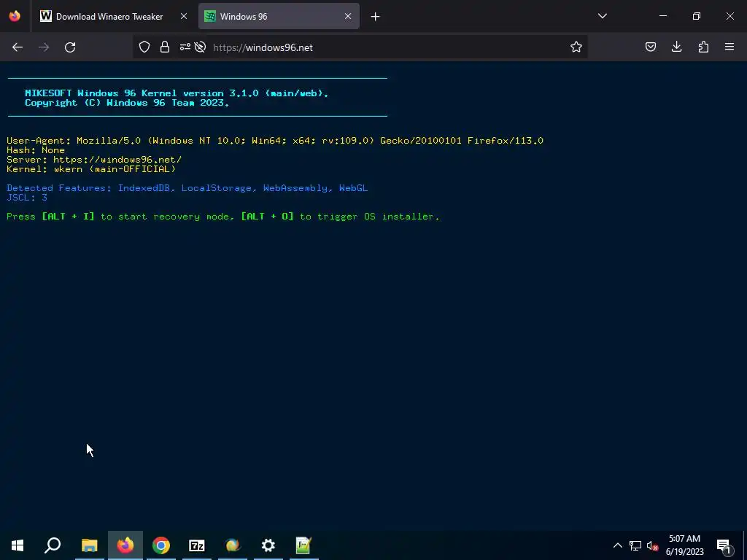Select the Windows 96 tab

(279, 17)
